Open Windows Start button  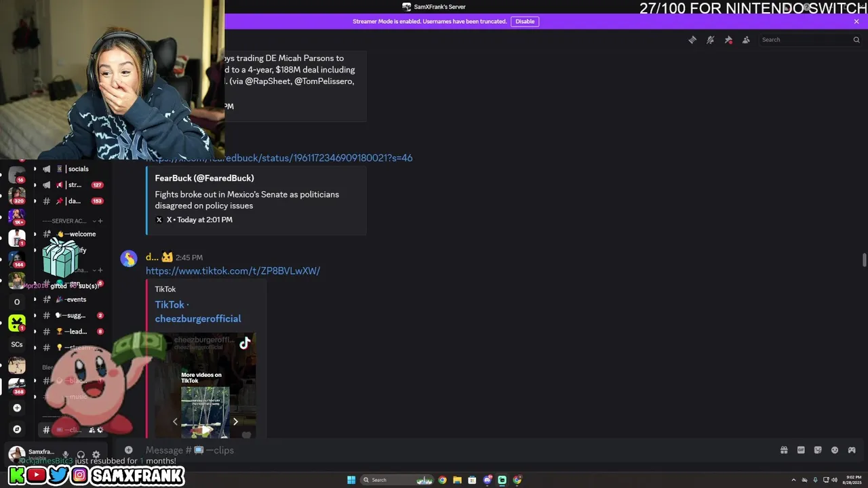click(351, 480)
